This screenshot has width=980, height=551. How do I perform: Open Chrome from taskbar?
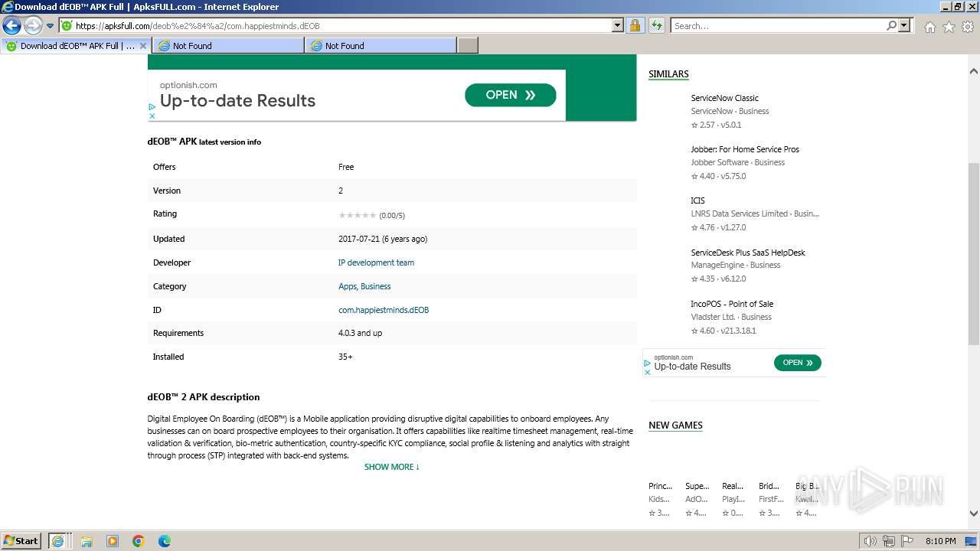point(139,541)
